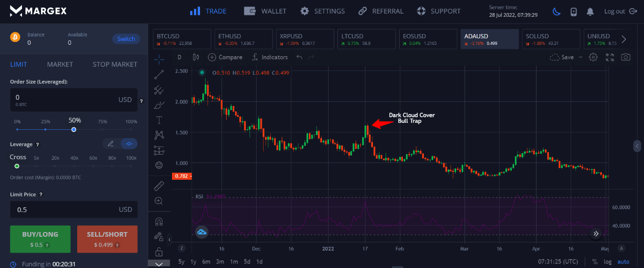Open the REFERRAL page

[x=381, y=11]
